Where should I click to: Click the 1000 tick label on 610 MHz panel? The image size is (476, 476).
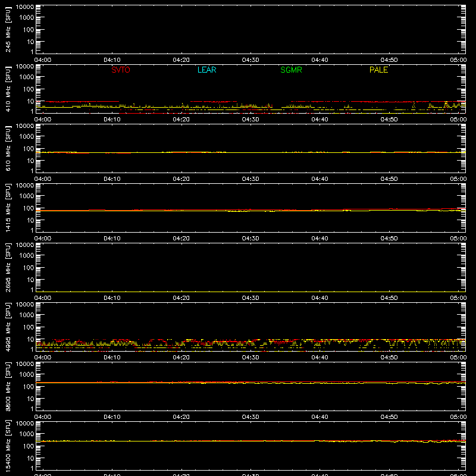tap(27, 137)
